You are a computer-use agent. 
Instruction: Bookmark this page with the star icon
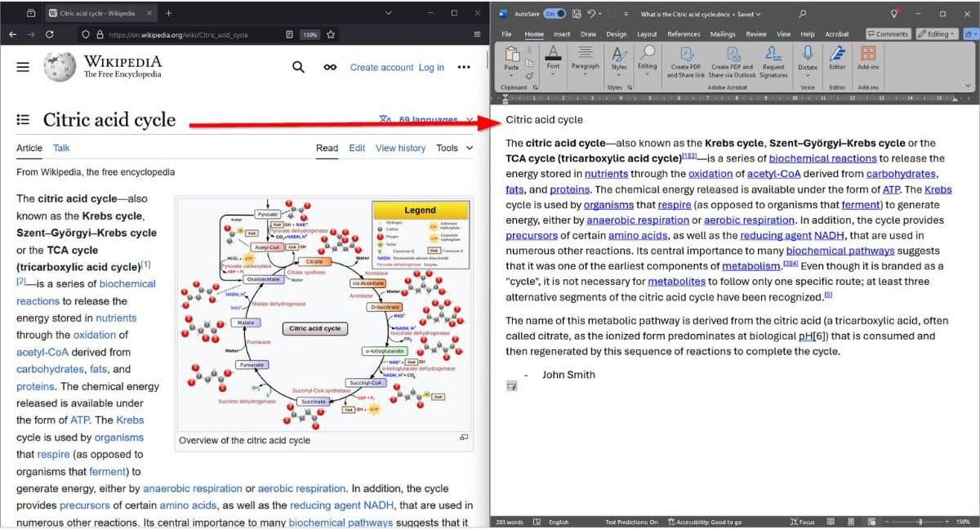[331, 34]
